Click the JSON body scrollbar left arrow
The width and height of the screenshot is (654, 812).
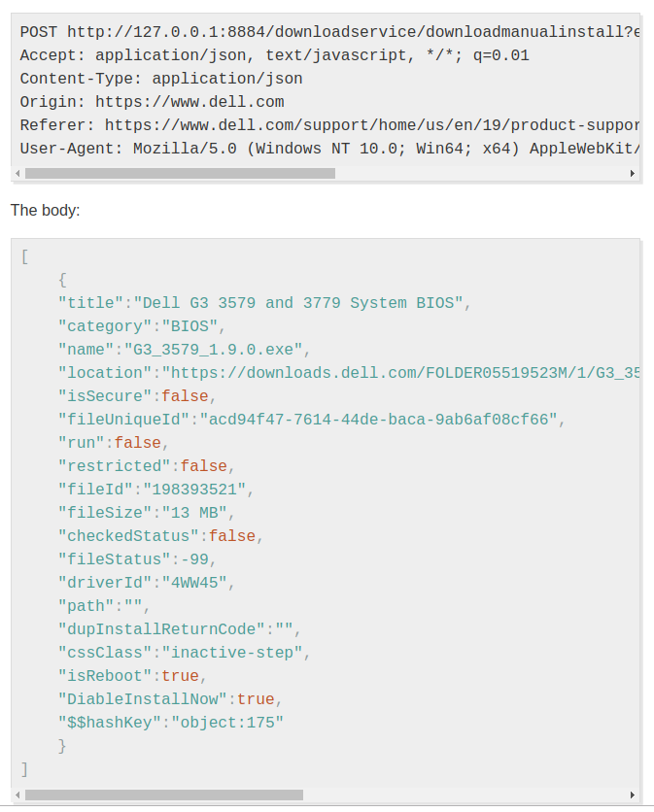pos(17,795)
